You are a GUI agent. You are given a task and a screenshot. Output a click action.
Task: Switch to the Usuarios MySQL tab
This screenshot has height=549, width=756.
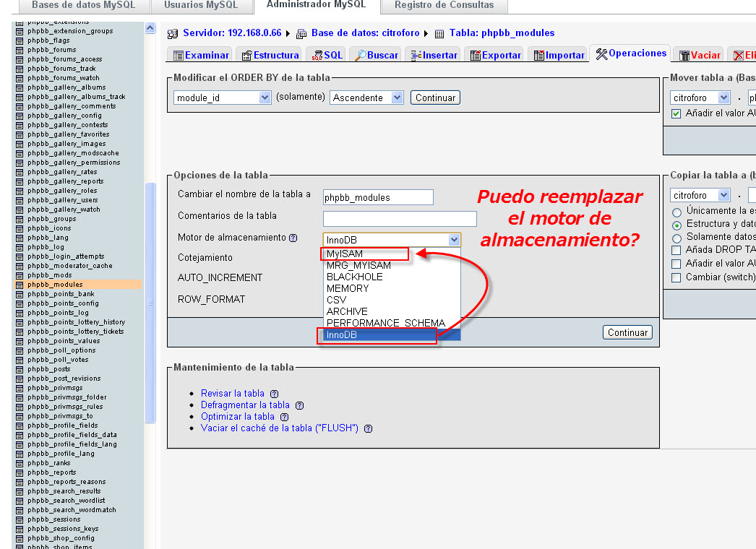click(x=202, y=5)
